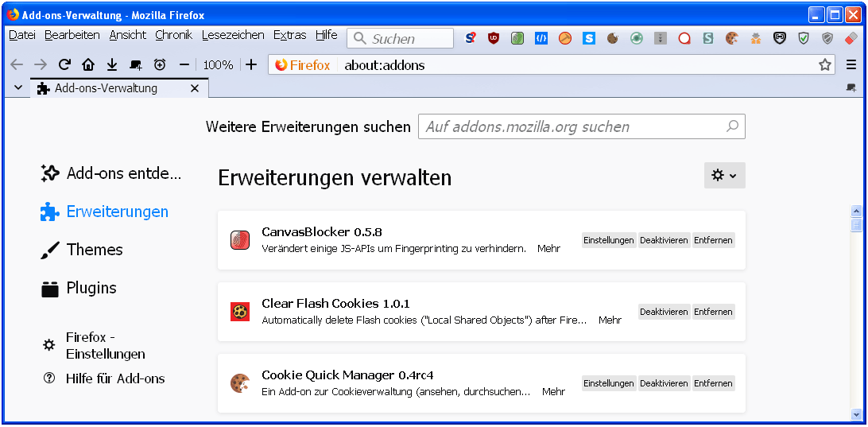Click the orange spy figure extension icon
The width and height of the screenshot is (868, 427).
pos(756,38)
